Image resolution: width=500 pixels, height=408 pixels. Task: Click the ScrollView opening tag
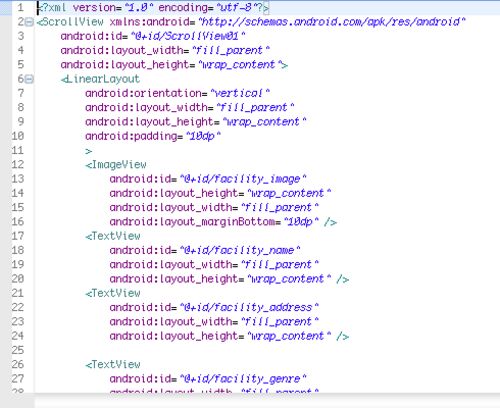[70, 22]
